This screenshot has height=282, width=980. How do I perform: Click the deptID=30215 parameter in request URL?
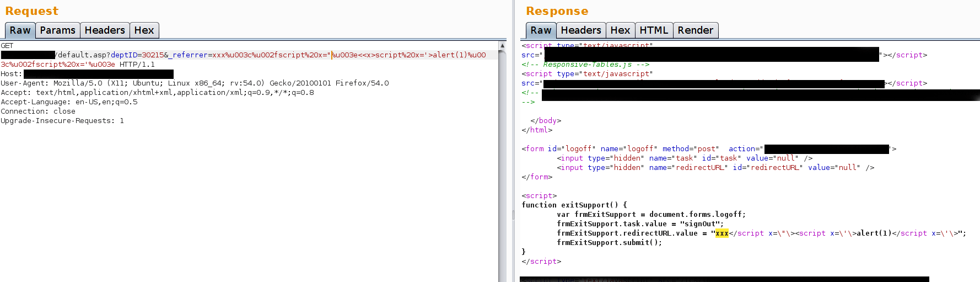click(x=137, y=55)
